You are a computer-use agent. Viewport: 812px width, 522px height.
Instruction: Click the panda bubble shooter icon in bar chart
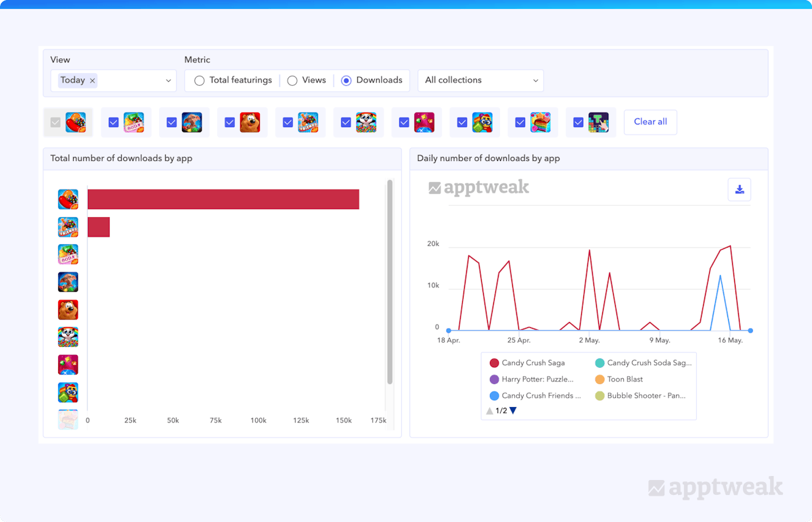click(x=68, y=337)
